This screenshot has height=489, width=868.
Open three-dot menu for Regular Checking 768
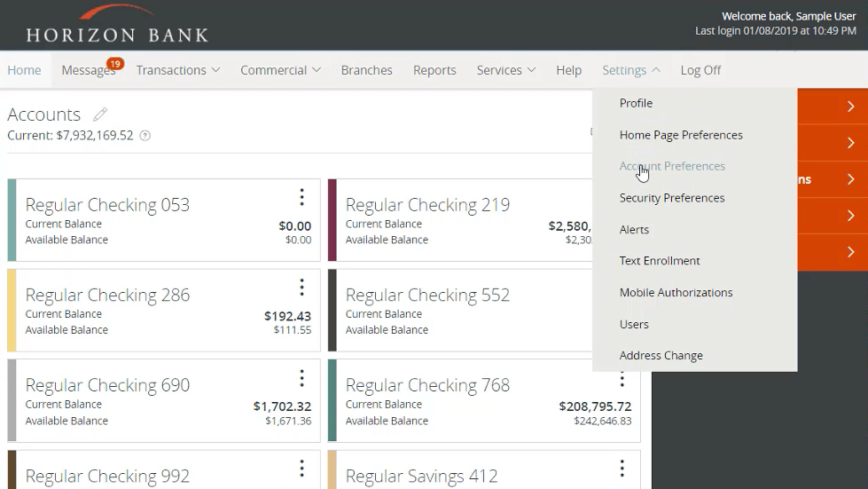(x=622, y=380)
